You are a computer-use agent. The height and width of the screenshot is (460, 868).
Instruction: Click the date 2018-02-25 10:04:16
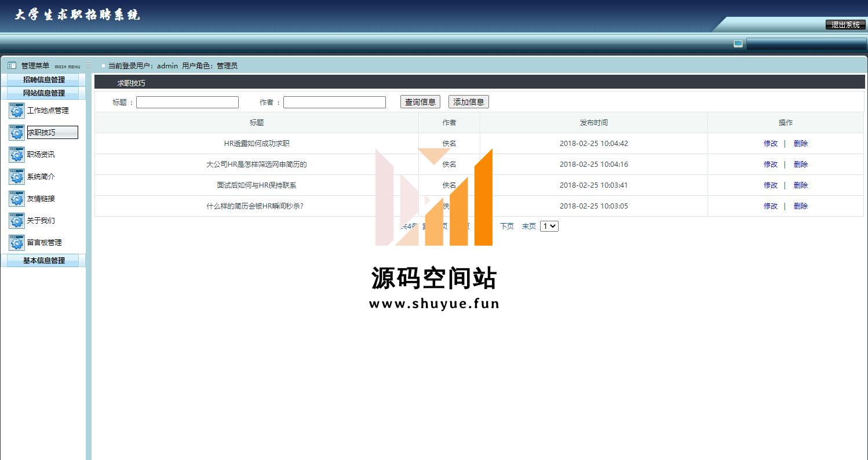pyautogui.click(x=594, y=164)
